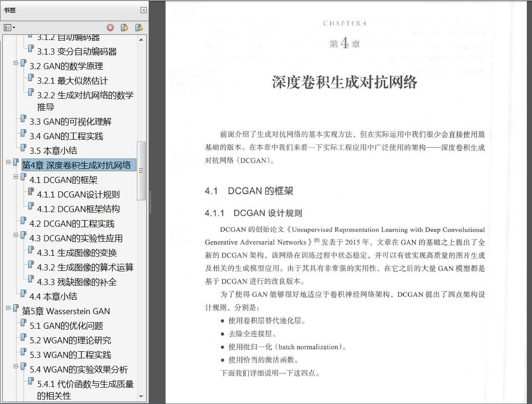The width and height of the screenshot is (532, 404).
Task: Click the page heading 深度卷积生成对抗网络
Action: click(344, 82)
